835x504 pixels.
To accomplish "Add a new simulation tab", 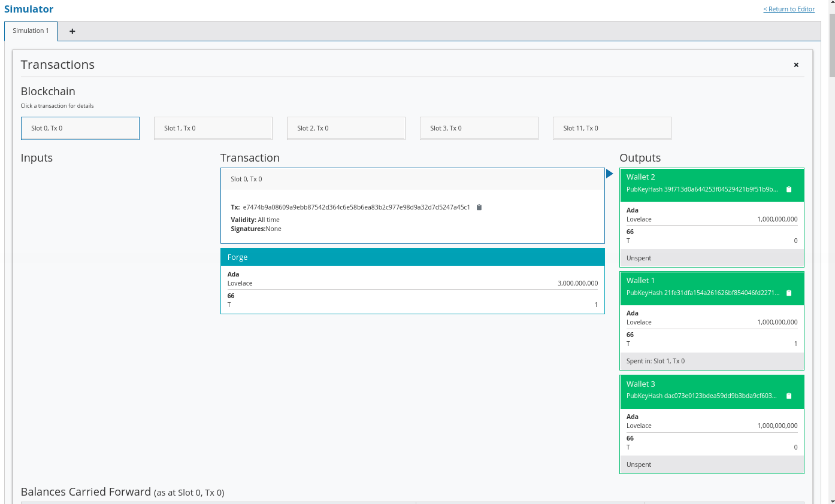I will [72, 32].
